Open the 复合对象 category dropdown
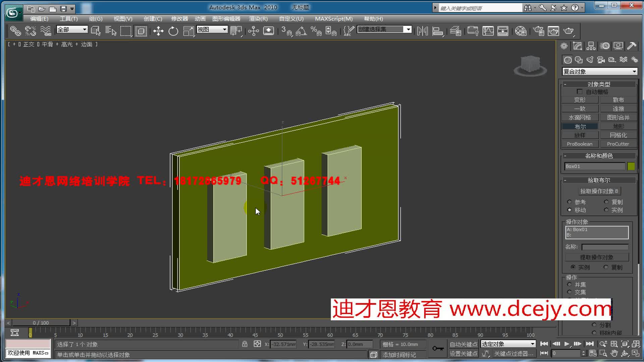644x362 pixels. click(x=600, y=71)
